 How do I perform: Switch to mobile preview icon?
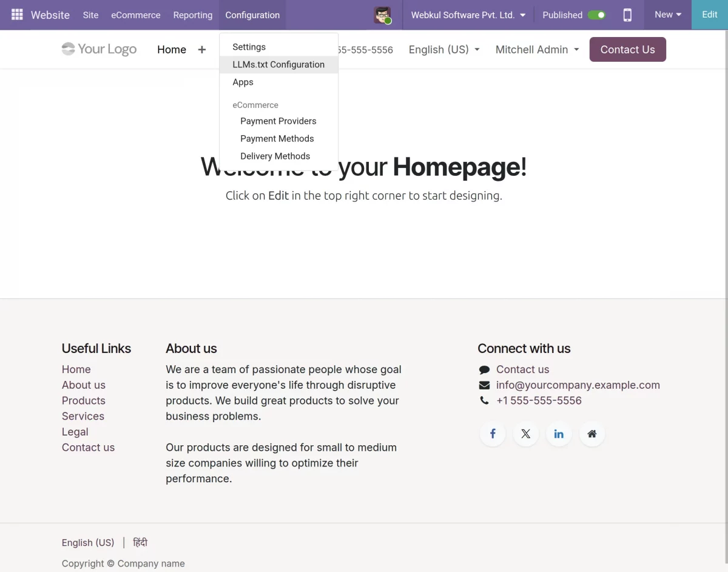pyautogui.click(x=627, y=15)
